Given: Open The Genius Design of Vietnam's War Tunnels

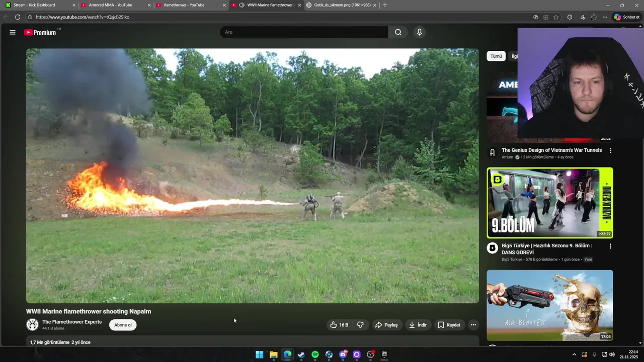Looking at the screenshot, I should point(551,150).
